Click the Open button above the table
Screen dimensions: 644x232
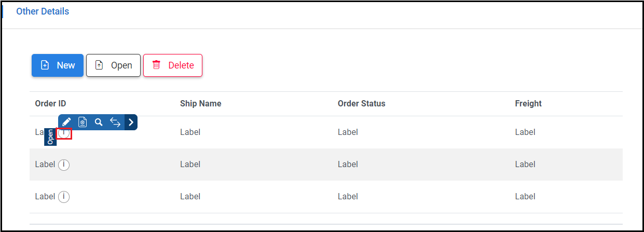click(113, 65)
